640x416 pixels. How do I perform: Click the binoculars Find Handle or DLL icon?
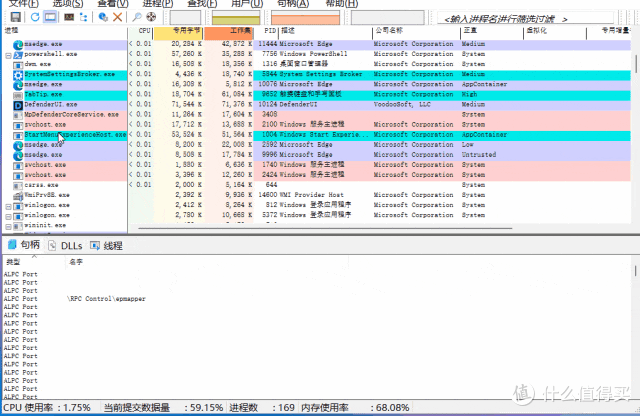click(137, 17)
